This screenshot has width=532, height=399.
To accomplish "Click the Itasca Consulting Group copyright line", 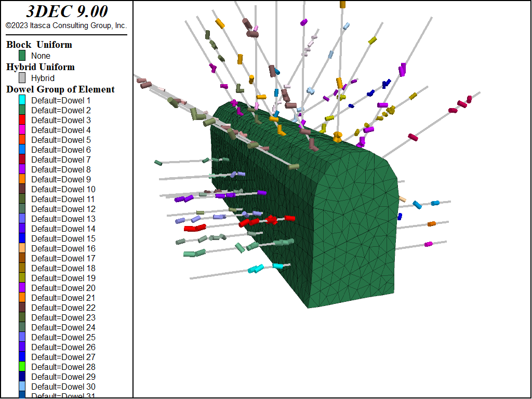I will (x=66, y=25).
